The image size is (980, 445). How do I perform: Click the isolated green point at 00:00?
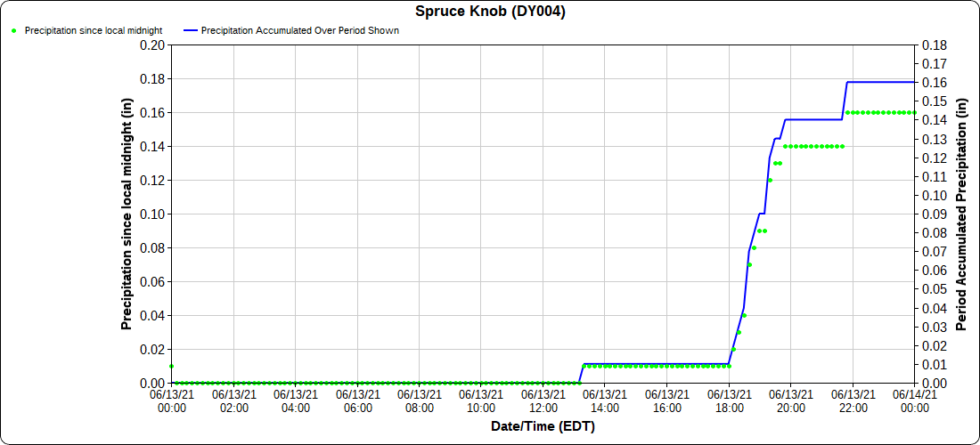(x=171, y=366)
